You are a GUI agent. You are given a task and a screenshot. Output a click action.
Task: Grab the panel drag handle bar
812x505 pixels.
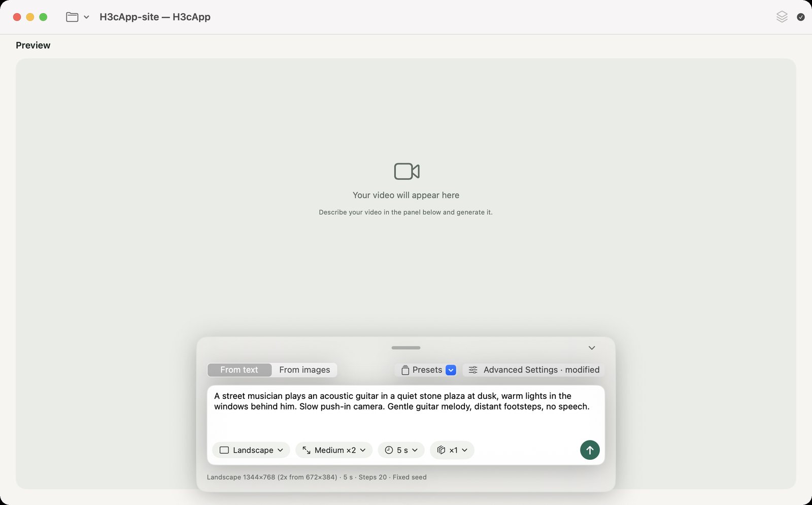[x=406, y=348]
